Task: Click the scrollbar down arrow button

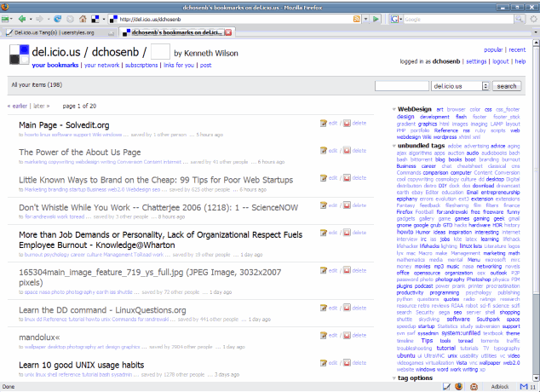Action: (536, 378)
